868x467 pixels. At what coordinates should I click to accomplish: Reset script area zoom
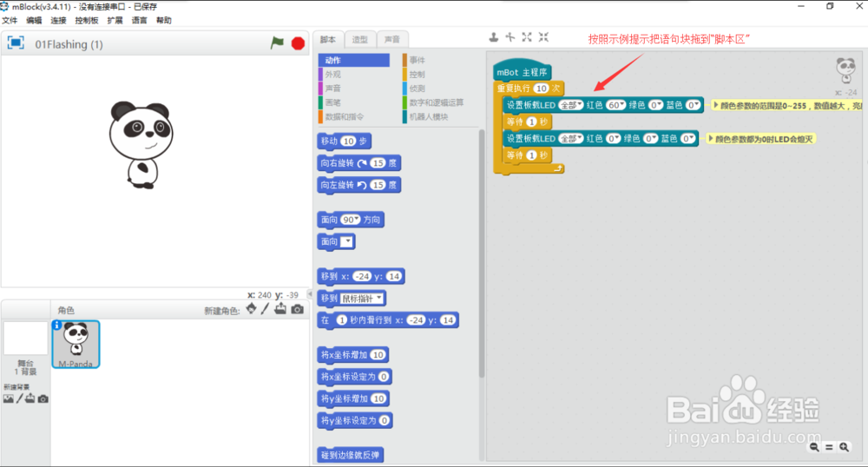pos(829,447)
